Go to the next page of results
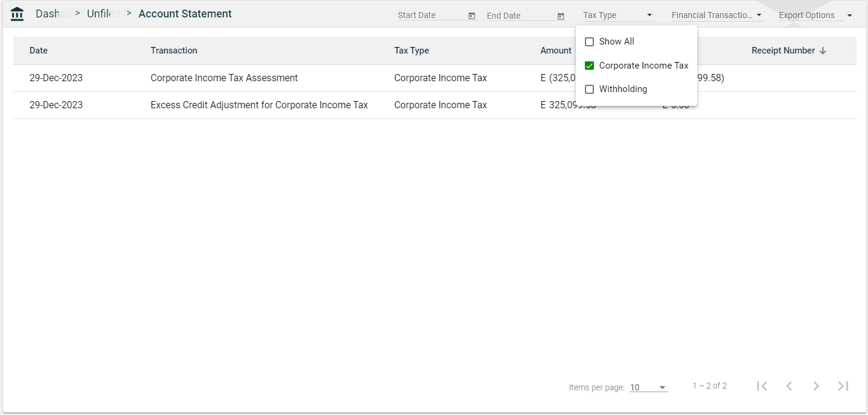Image resolution: width=868 pixels, height=415 pixels. pyautogui.click(x=816, y=386)
